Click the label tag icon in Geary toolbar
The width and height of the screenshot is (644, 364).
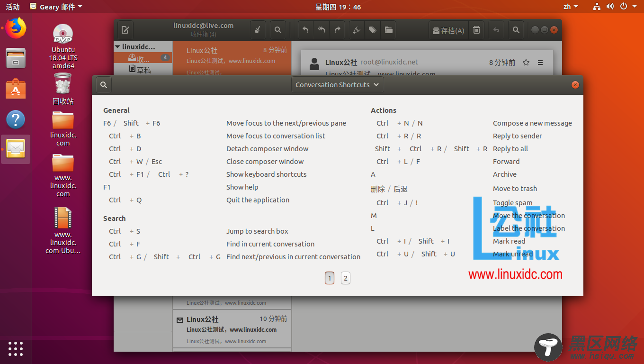click(x=373, y=30)
